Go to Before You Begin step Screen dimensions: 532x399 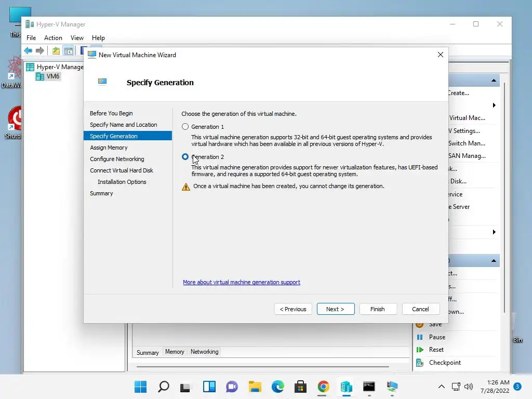[x=111, y=113]
